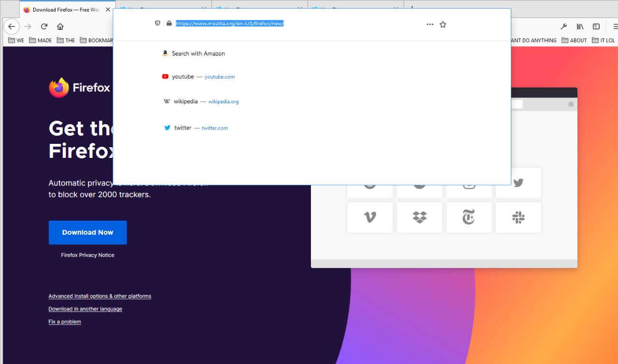
Task: Click the Firefox logo on the page
Action: 80,87
